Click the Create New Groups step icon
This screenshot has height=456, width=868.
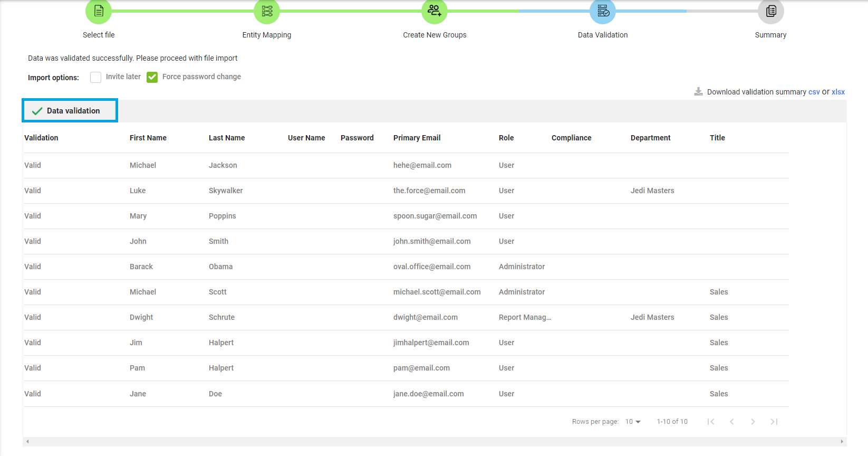(435, 11)
